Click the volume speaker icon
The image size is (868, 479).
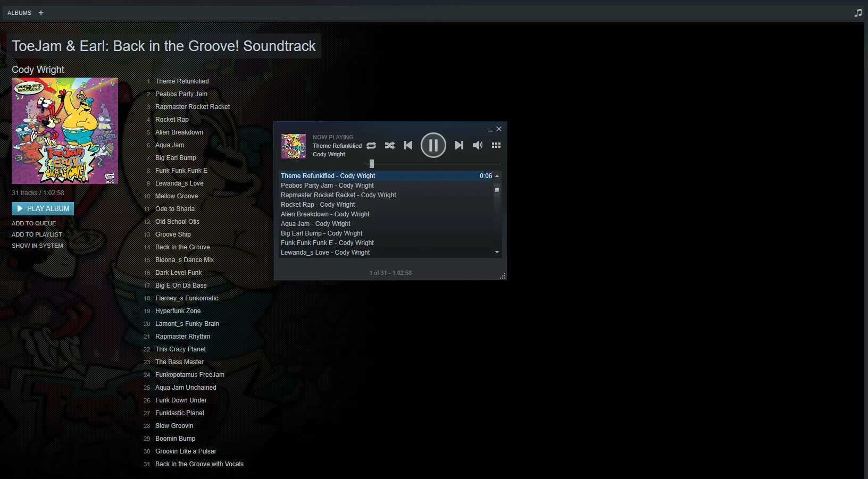[x=478, y=145]
